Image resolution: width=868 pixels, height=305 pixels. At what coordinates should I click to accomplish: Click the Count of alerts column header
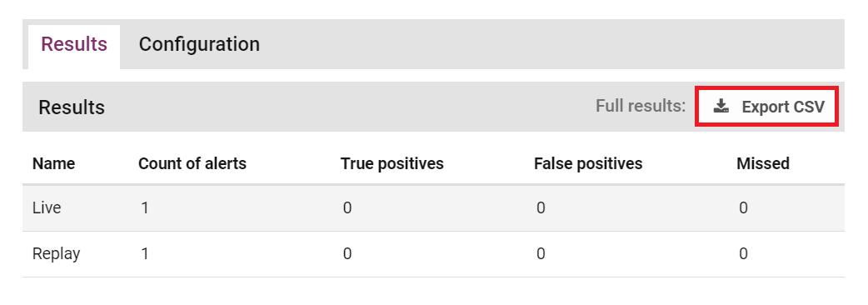(x=192, y=164)
